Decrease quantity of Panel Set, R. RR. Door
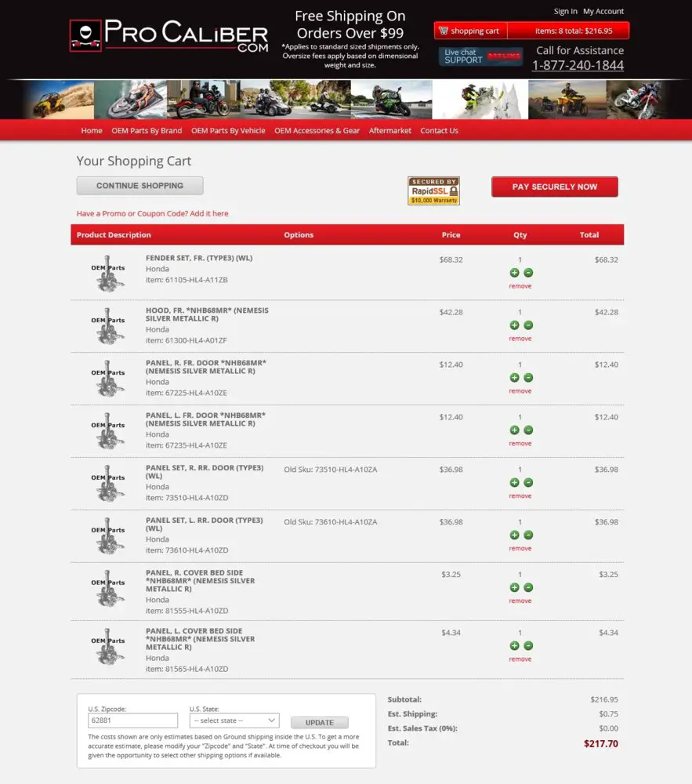Image resolution: width=692 pixels, height=784 pixels. (x=528, y=482)
